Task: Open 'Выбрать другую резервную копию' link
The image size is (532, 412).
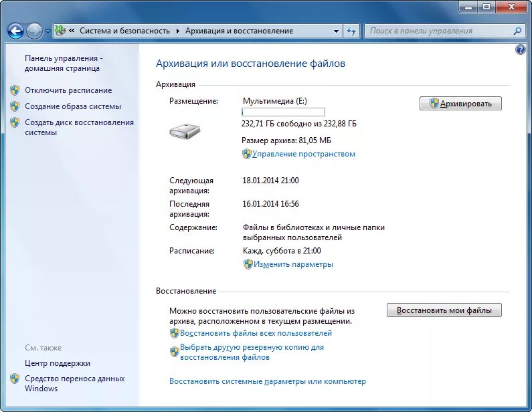Action: [x=252, y=352]
